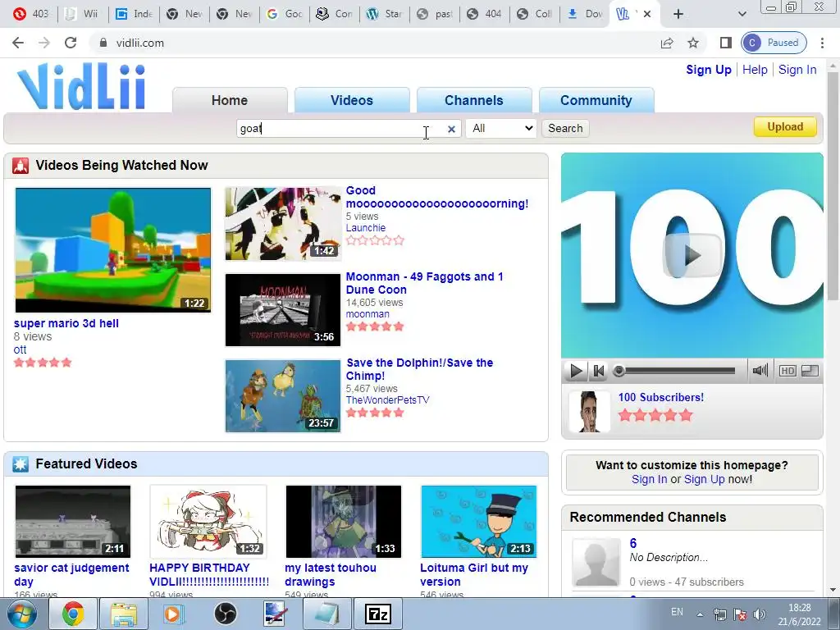
Task: Open the share page icon in address bar
Action: 666,43
